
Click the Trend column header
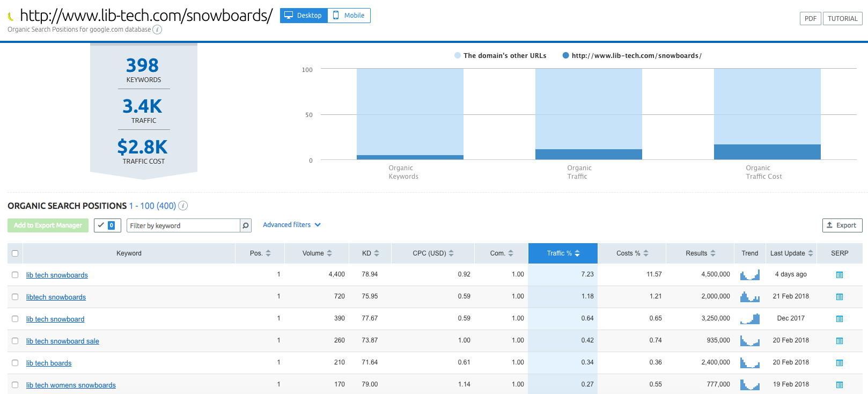tap(750, 253)
